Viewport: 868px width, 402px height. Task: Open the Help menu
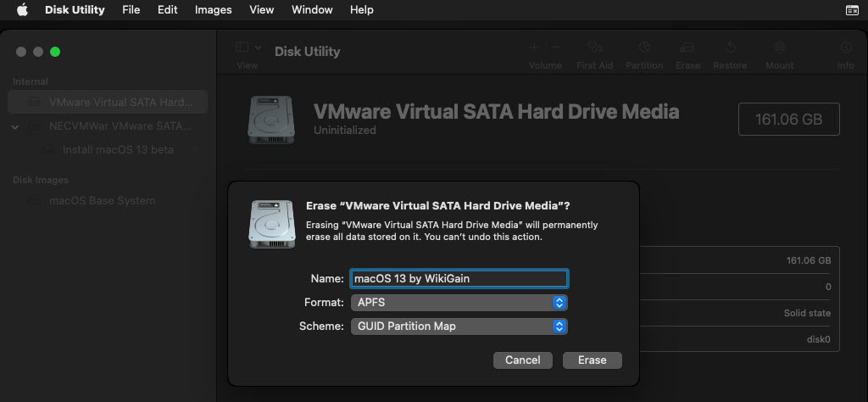click(x=361, y=10)
